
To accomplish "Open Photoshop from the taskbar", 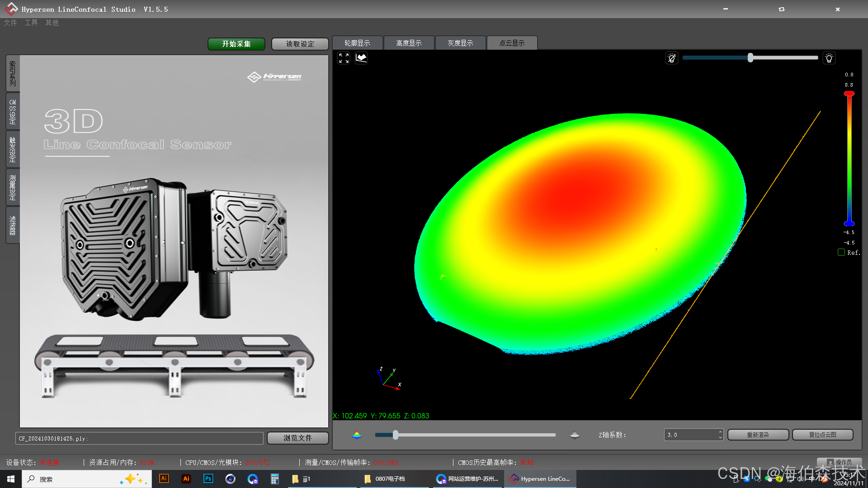I will [x=208, y=479].
